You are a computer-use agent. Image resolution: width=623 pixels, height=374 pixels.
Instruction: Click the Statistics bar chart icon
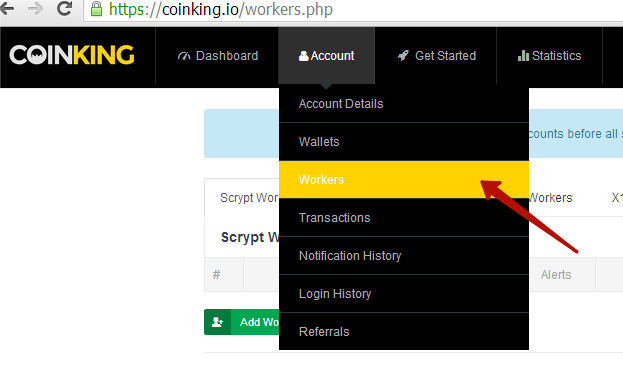[x=523, y=56]
